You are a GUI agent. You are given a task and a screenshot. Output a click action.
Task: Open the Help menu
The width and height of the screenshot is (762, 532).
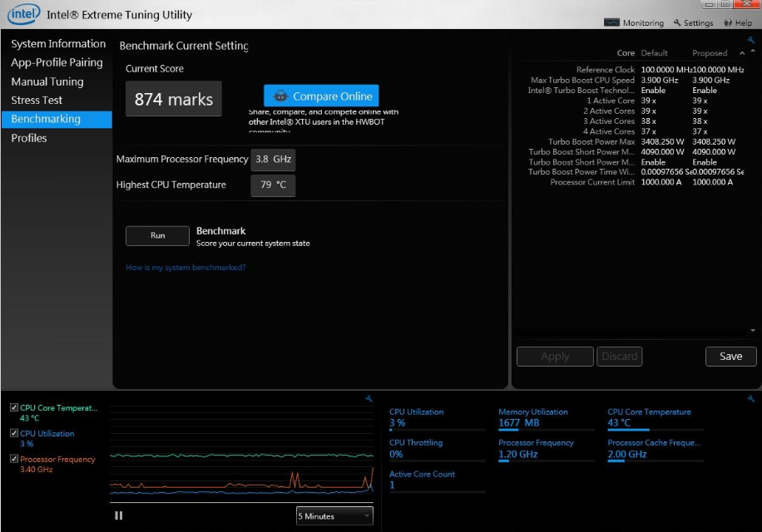tap(738, 23)
